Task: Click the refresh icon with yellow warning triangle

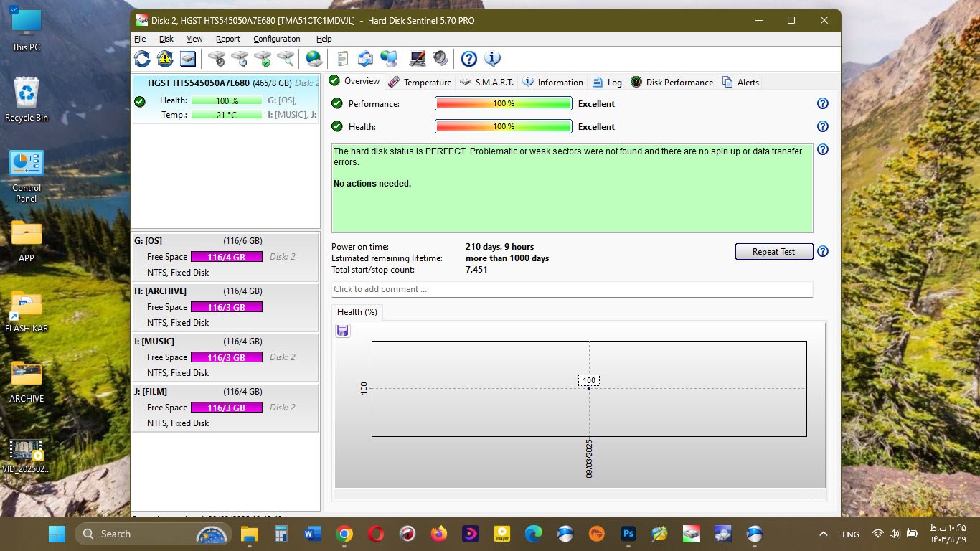Action: (165, 59)
